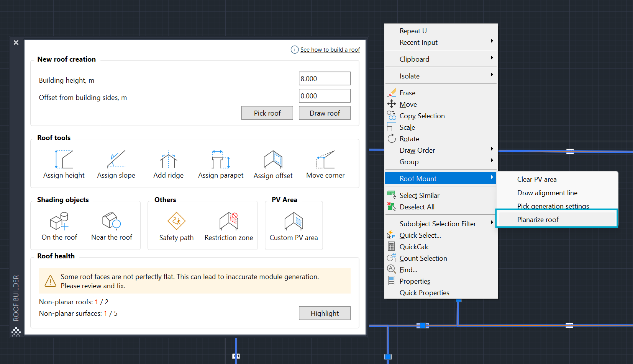Select the Assign slope tool
This screenshot has width=633, height=364.
[116, 164]
